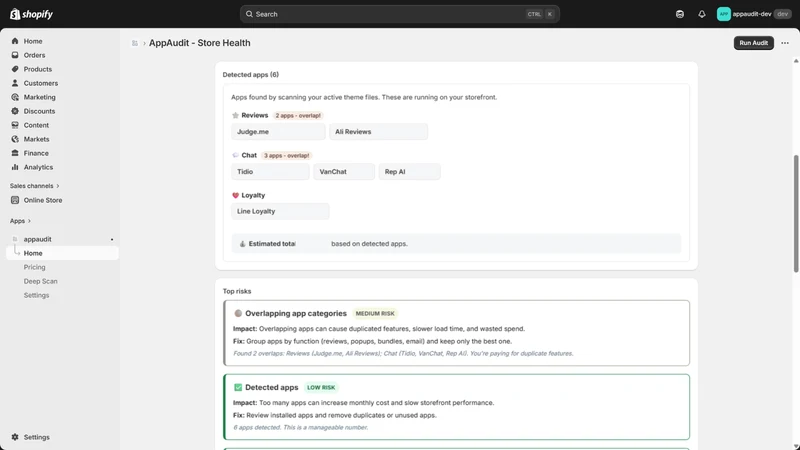Image resolution: width=800 pixels, height=450 pixels.
Task: Click the Rep AI app chip
Action: click(x=409, y=171)
